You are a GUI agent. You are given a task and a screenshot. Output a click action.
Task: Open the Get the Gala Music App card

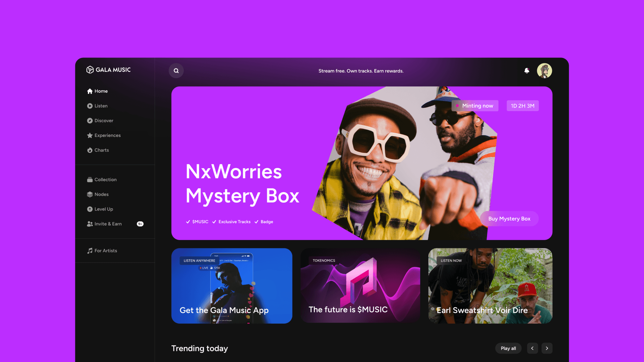(232, 286)
